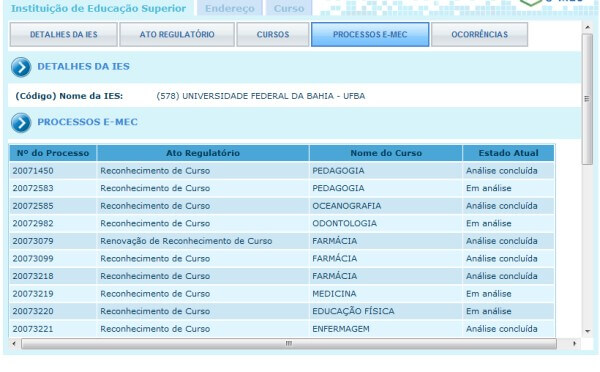Image resolution: width=600 pixels, height=372 pixels.
Task: Switch to the ATO REGULATÓRIO tab
Action: pyautogui.click(x=177, y=34)
